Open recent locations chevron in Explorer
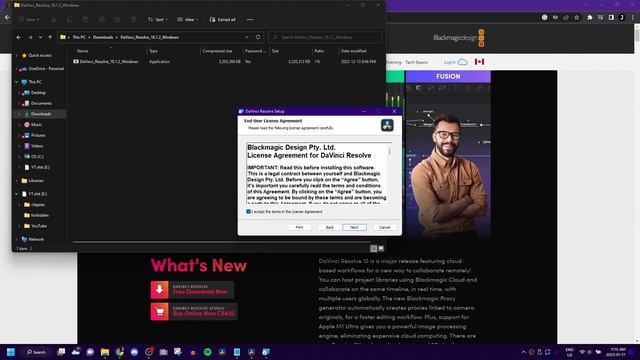The height and width of the screenshot is (360, 640). [40, 37]
